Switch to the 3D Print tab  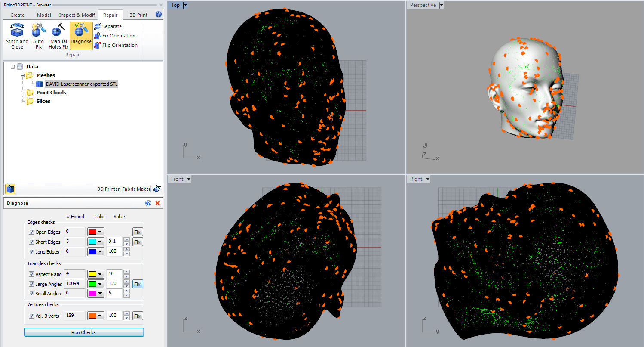click(138, 15)
